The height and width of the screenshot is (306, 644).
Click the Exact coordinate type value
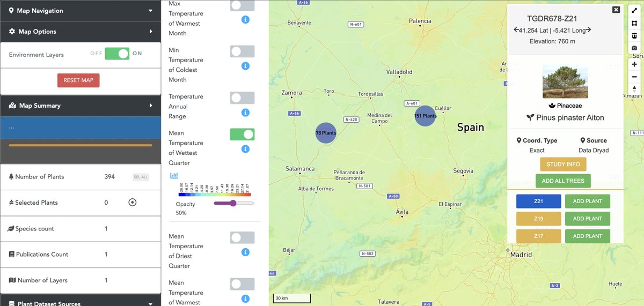coord(537,151)
